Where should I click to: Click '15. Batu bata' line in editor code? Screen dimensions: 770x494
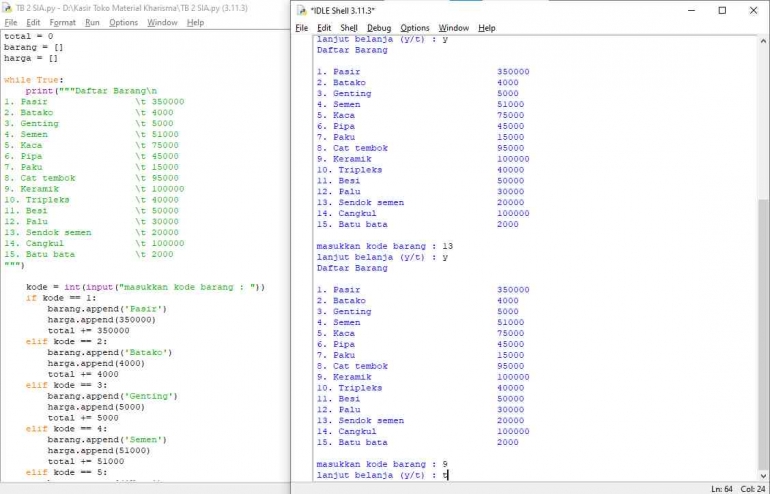click(x=88, y=254)
